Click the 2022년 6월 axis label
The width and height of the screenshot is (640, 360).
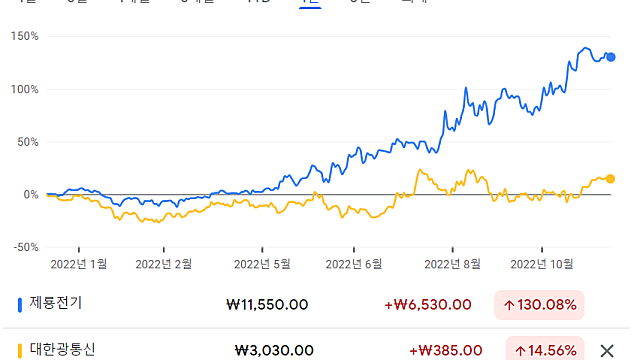tap(354, 264)
